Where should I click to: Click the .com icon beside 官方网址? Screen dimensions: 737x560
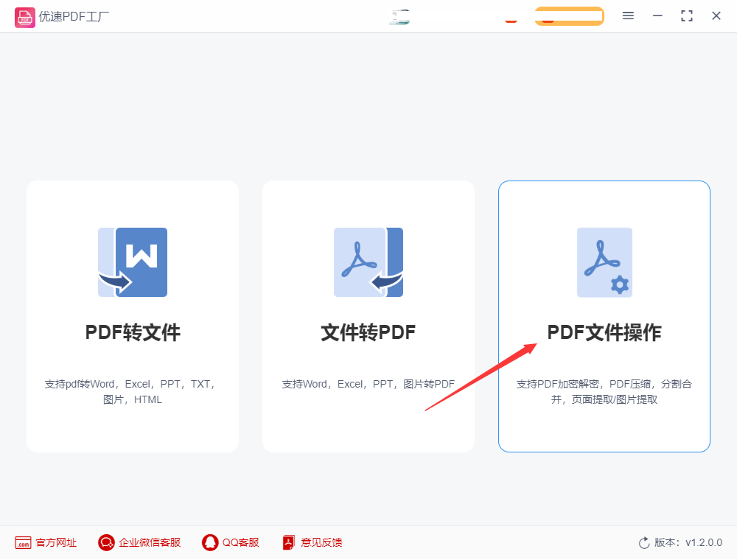[23, 542]
